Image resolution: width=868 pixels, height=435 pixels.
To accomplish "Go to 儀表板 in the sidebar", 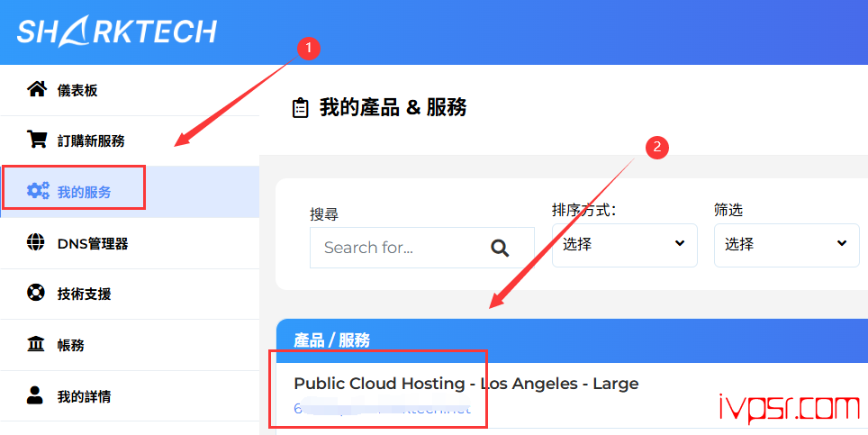I will (130, 90).
